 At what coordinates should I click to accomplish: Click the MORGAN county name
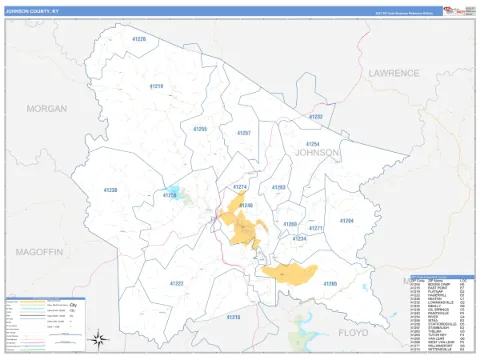tap(47, 109)
